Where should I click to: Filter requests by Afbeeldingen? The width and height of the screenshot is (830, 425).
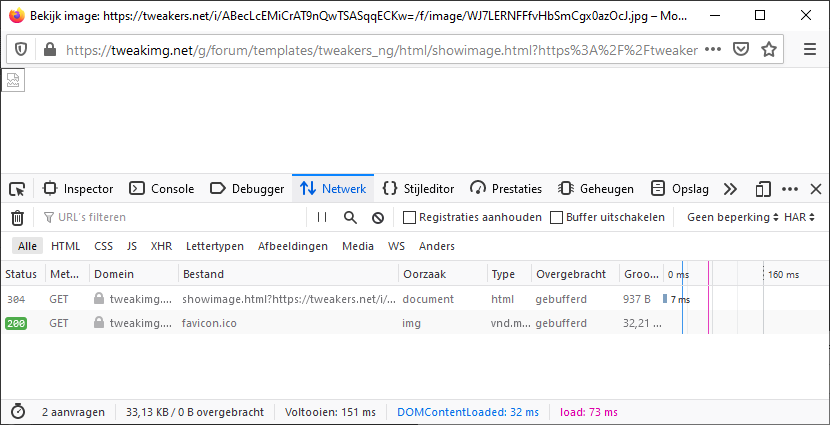tap(293, 246)
